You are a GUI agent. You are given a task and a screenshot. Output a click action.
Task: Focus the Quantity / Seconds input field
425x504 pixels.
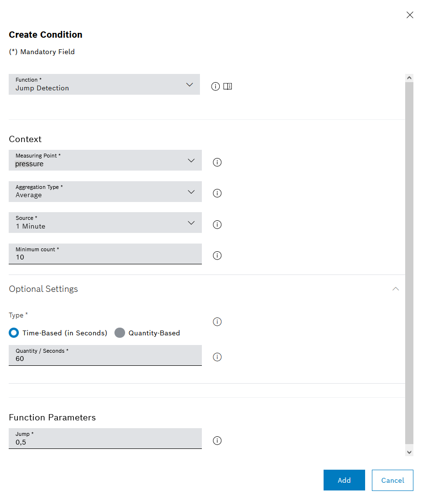point(105,356)
